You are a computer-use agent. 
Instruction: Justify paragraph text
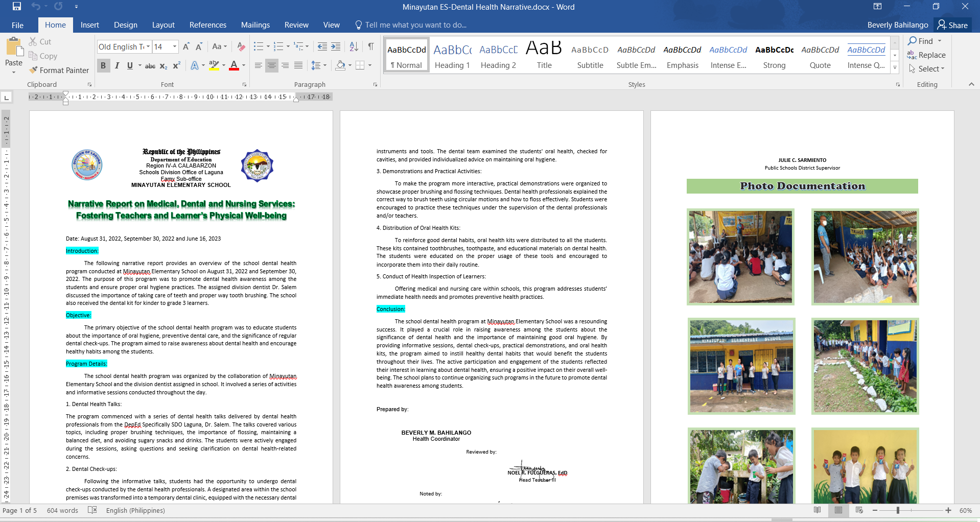tap(298, 65)
